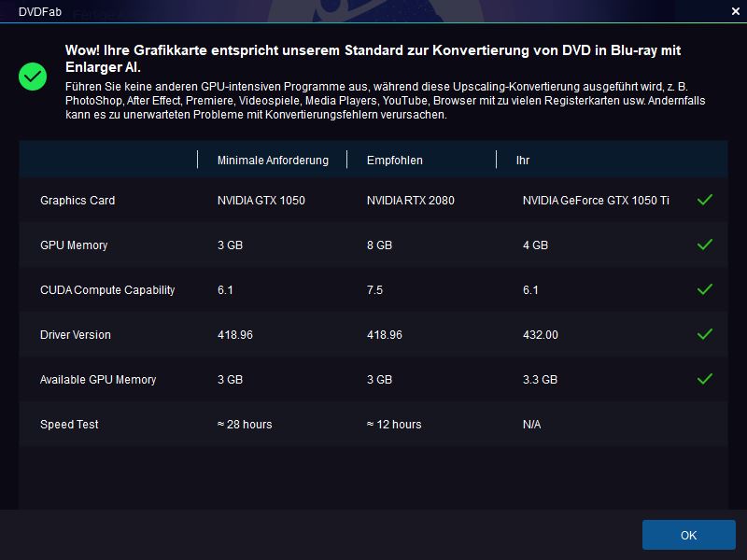Click the large green success checkmark icon
The width and height of the screenshot is (747, 560).
[x=33, y=77]
